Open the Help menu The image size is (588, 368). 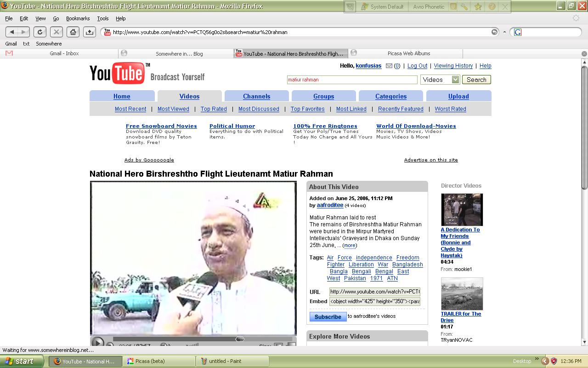point(120,18)
